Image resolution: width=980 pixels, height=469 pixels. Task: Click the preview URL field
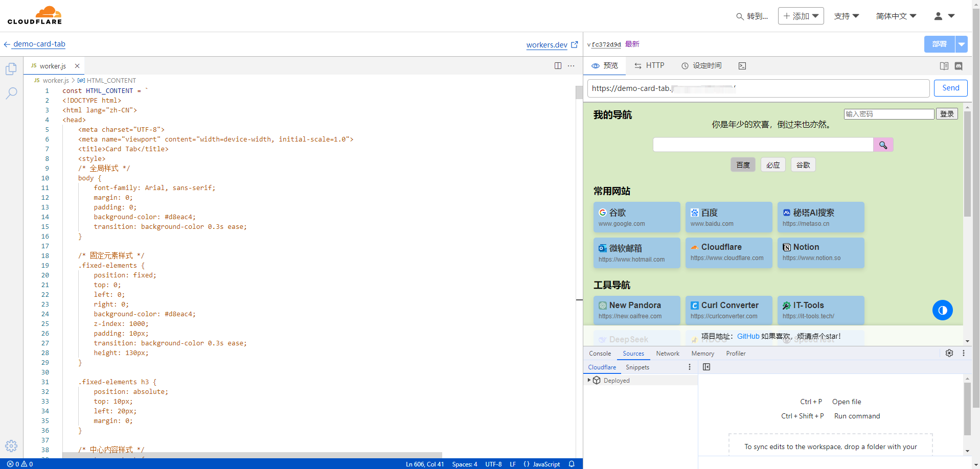coord(758,88)
